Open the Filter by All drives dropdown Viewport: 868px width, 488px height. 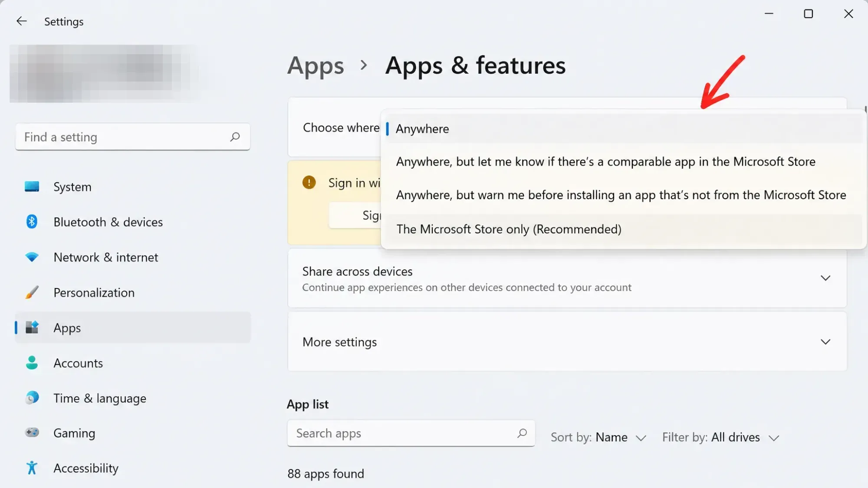coord(721,437)
